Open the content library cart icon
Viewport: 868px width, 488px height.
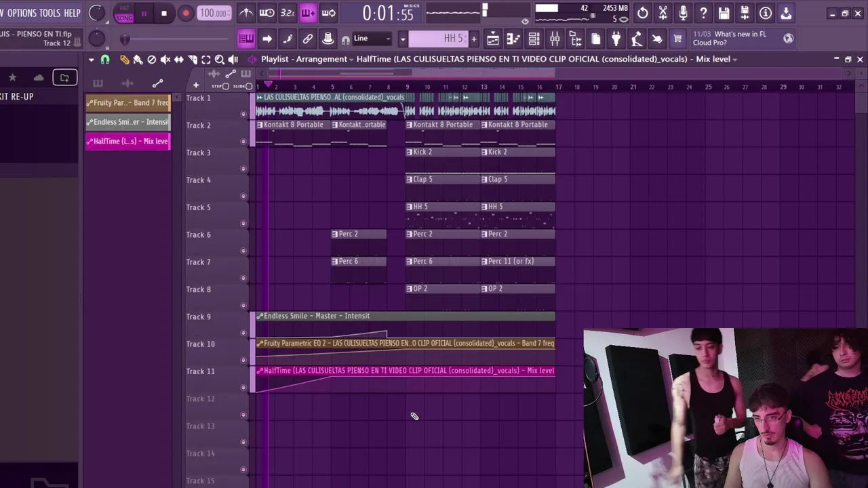(x=677, y=39)
